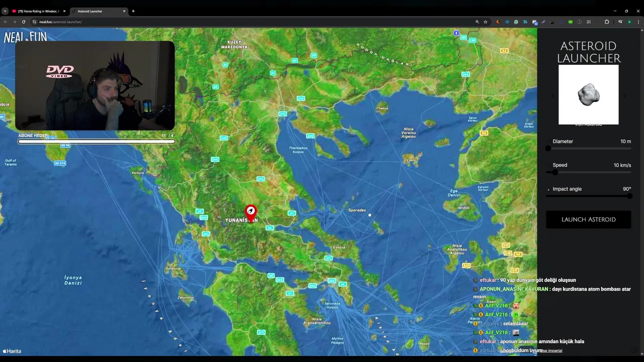Click the Kerkyra island label
This screenshot has width=644, height=362.
tap(137, 172)
